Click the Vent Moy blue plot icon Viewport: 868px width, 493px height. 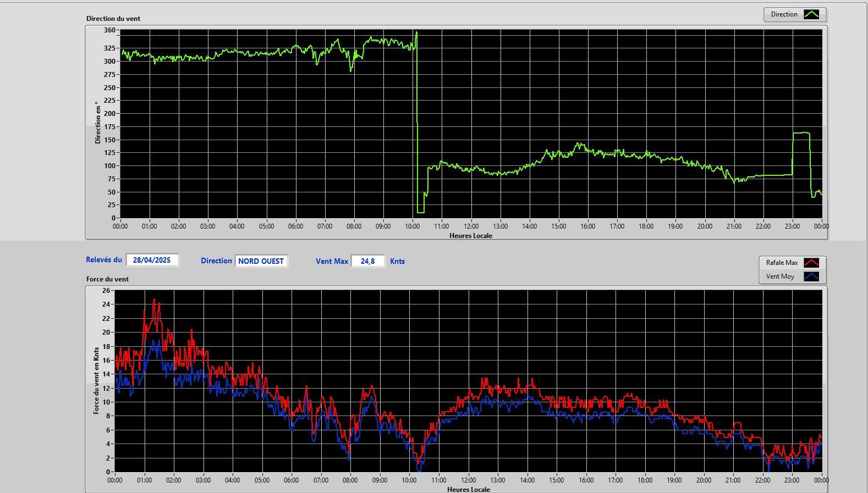(811, 276)
